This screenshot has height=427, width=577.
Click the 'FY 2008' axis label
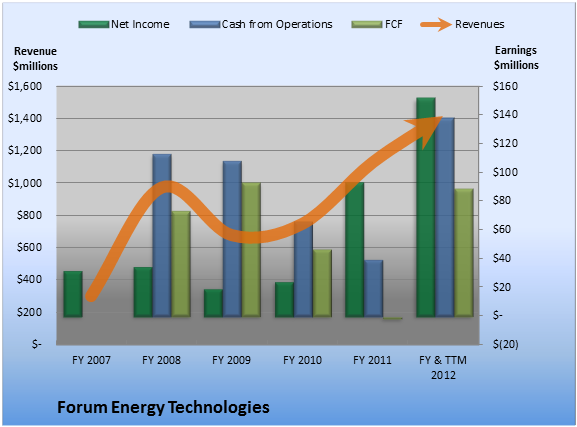(162, 360)
